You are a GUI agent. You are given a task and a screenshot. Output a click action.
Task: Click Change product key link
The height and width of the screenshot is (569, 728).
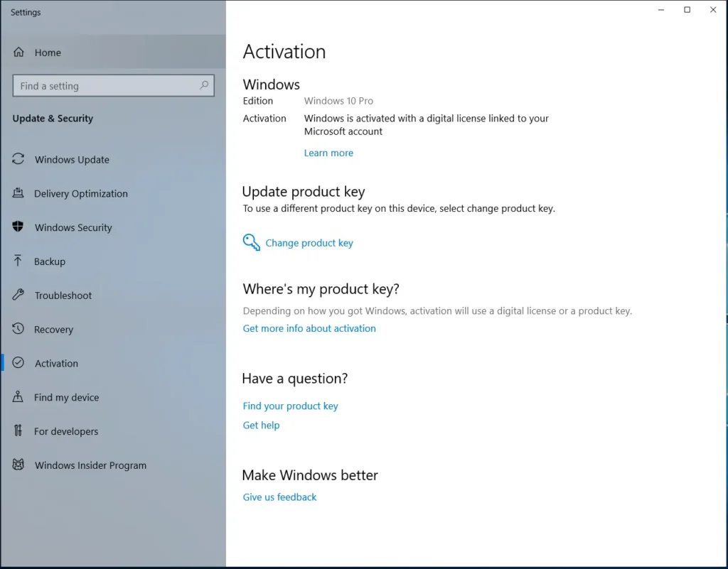(x=309, y=242)
